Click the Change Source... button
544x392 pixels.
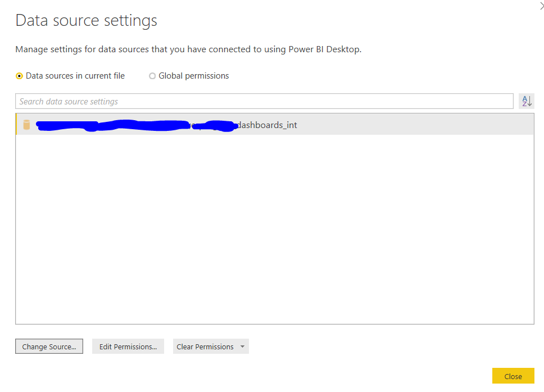tap(49, 347)
